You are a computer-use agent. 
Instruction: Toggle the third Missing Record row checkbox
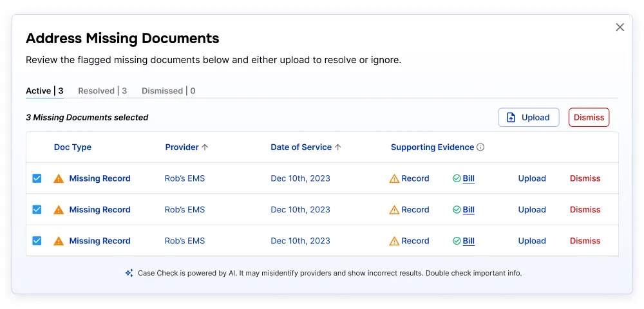tap(37, 241)
